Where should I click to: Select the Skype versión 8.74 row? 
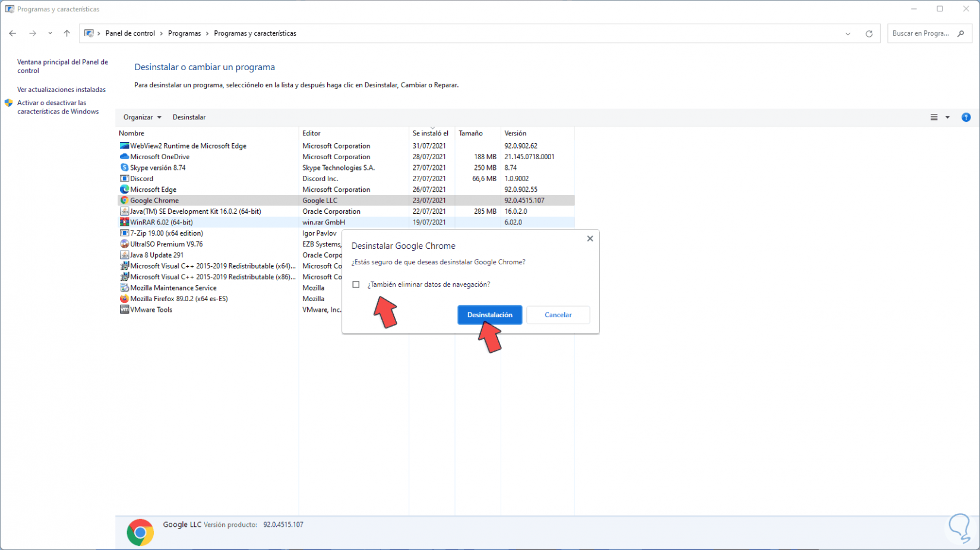(x=346, y=167)
